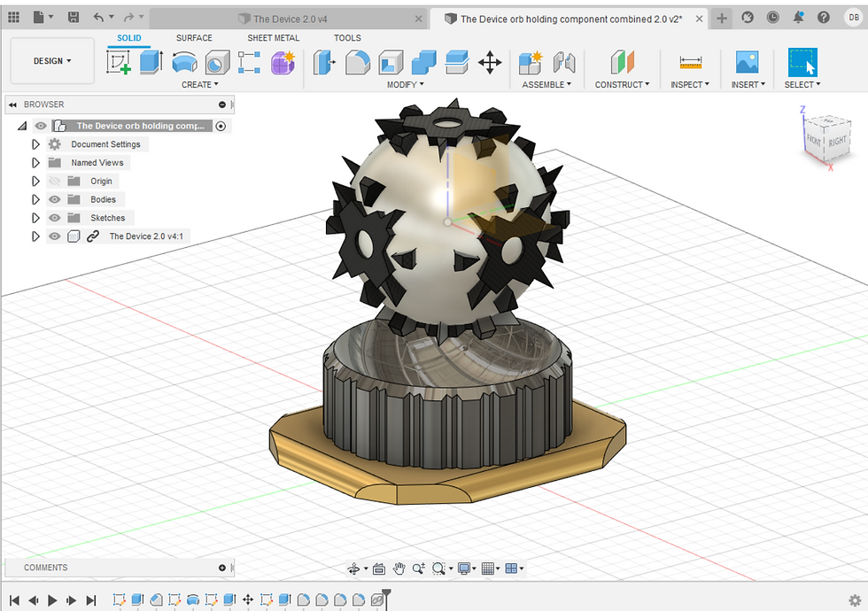868x611 pixels.
Task: Hide the Sketches folder
Action: (54, 218)
